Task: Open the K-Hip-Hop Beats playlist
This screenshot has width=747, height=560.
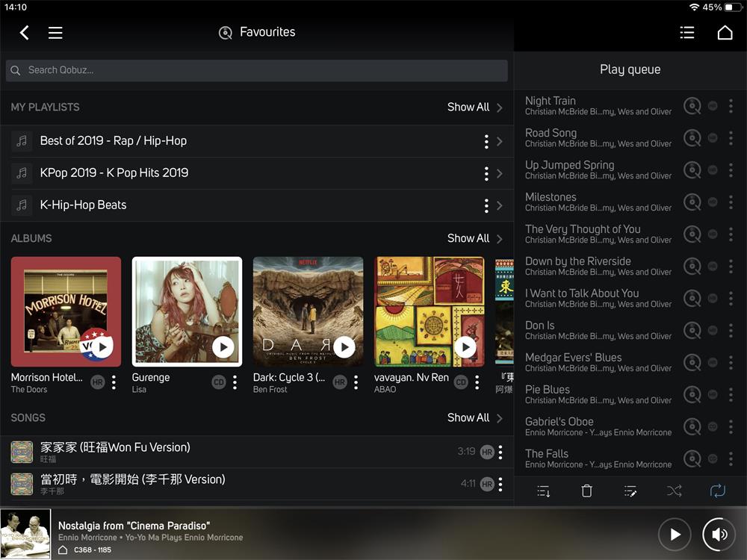Action: 83,205
